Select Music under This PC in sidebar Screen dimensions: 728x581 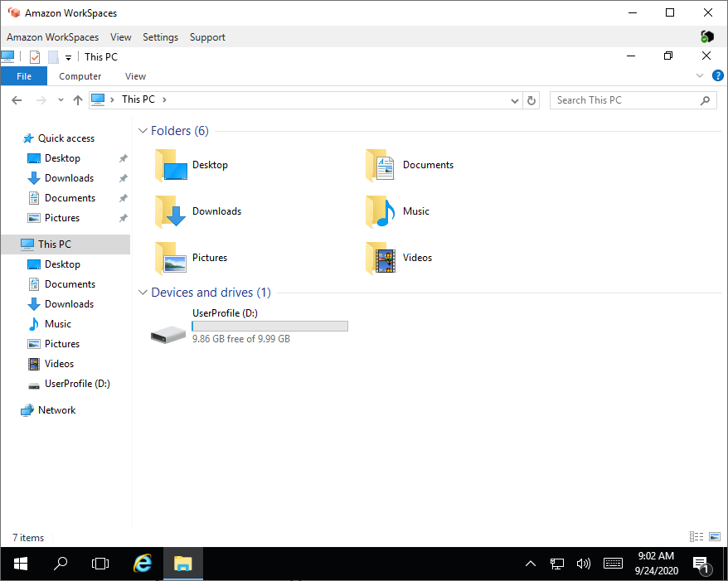pos(57,324)
